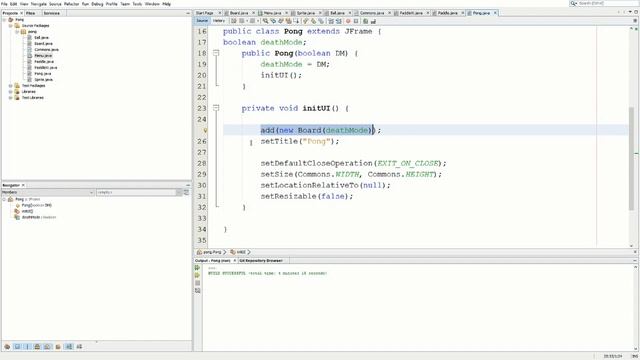Click the Toggle Bookmark icon in editor toolbar
This screenshot has height=360, width=640.
click(x=321, y=21)
